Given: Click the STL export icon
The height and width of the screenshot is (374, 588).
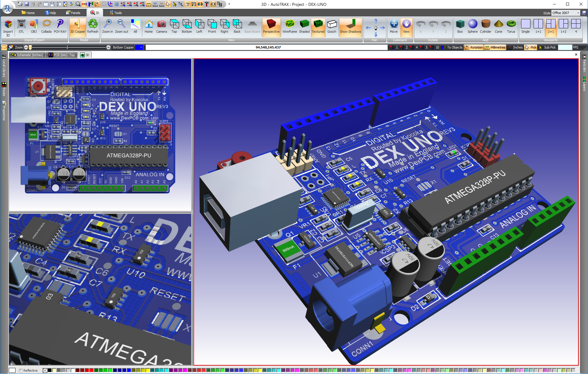Looking at the screenshot, I should tap(21, 27).
